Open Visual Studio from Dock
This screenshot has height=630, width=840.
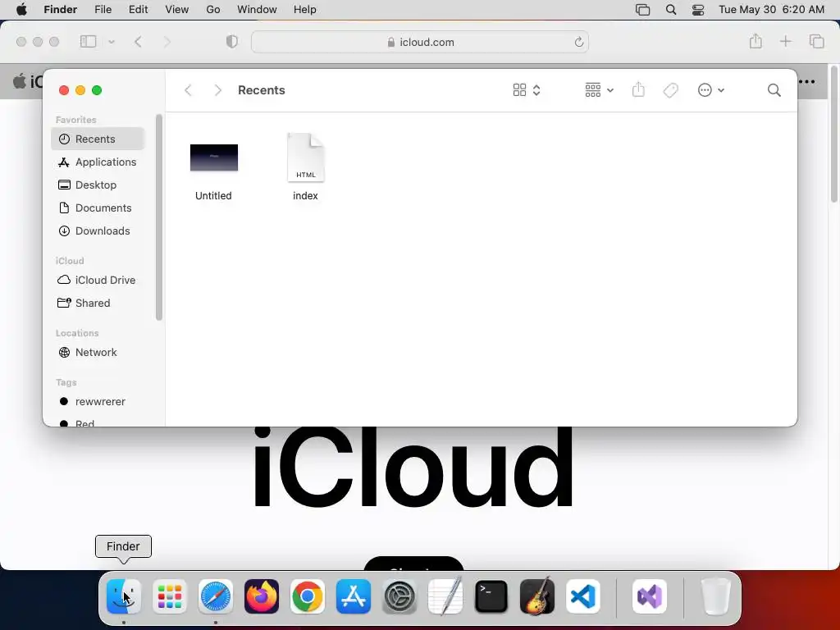click(x=650, y=596)
